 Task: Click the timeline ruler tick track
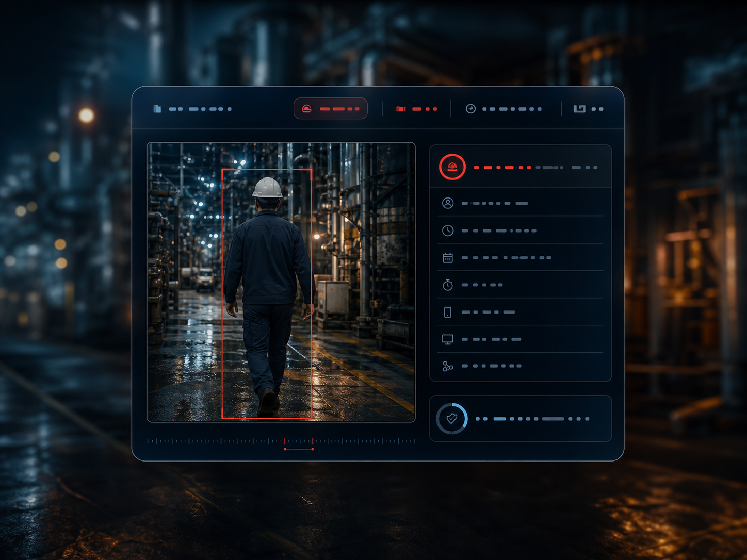click(281, 441)
